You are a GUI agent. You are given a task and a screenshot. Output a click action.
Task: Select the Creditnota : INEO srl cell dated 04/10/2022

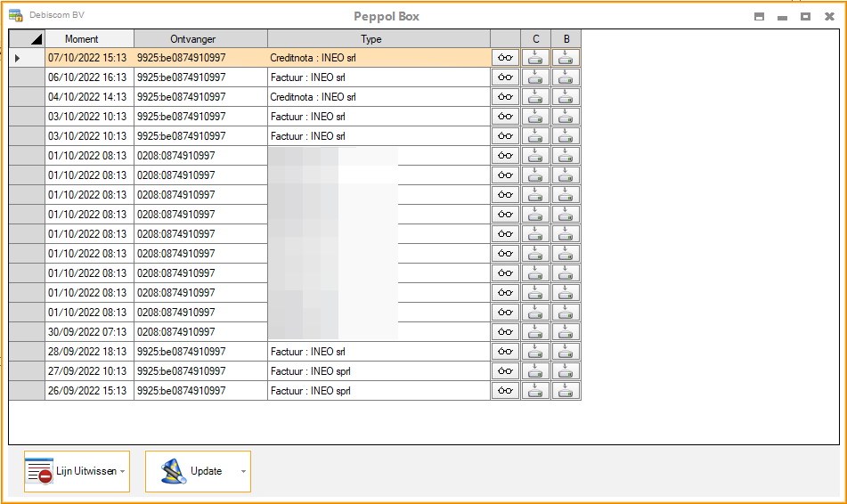(x=379, y=97)
